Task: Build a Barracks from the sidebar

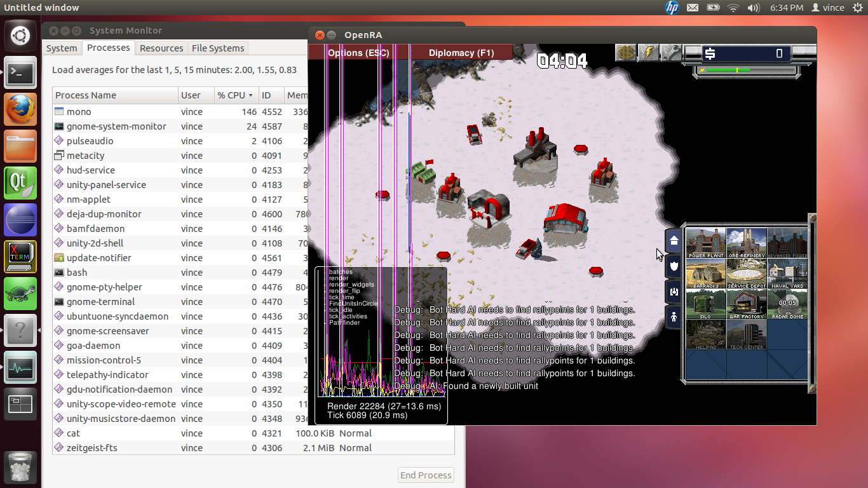Action: point(706,274)
